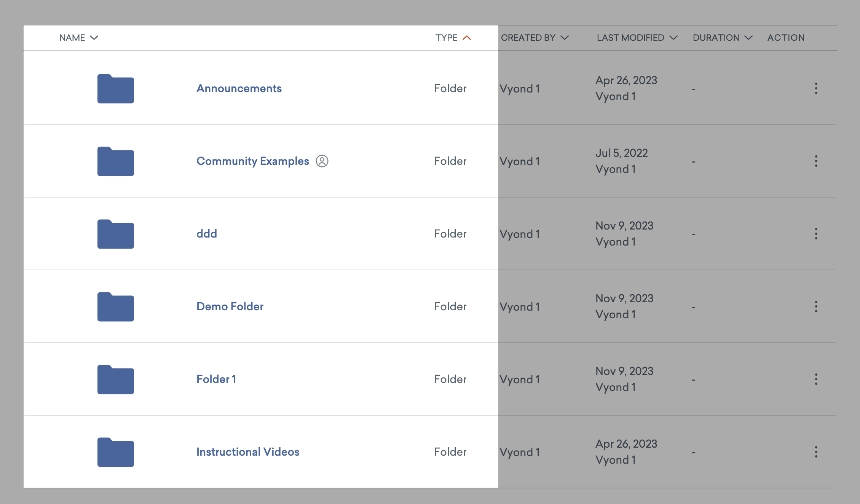Viewport: 860px width, 504px height.
Task: Click the Instructional Videos folder icon
Action: [115, 452]
